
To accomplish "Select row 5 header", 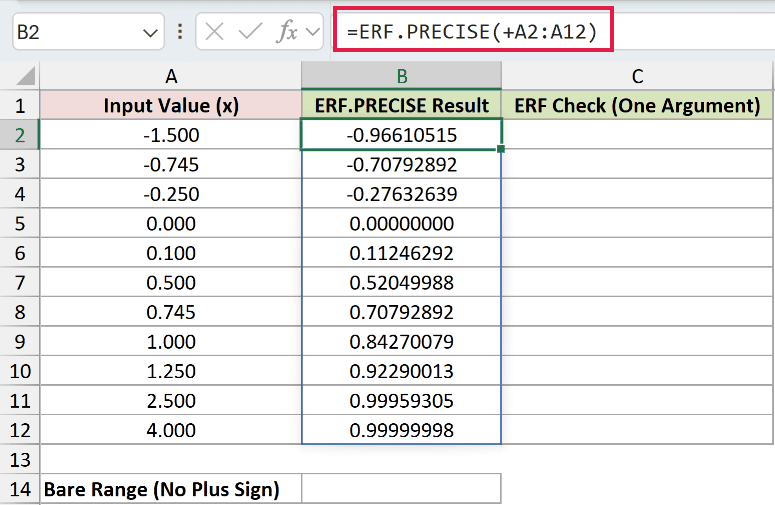I will [x=20, y=223].
